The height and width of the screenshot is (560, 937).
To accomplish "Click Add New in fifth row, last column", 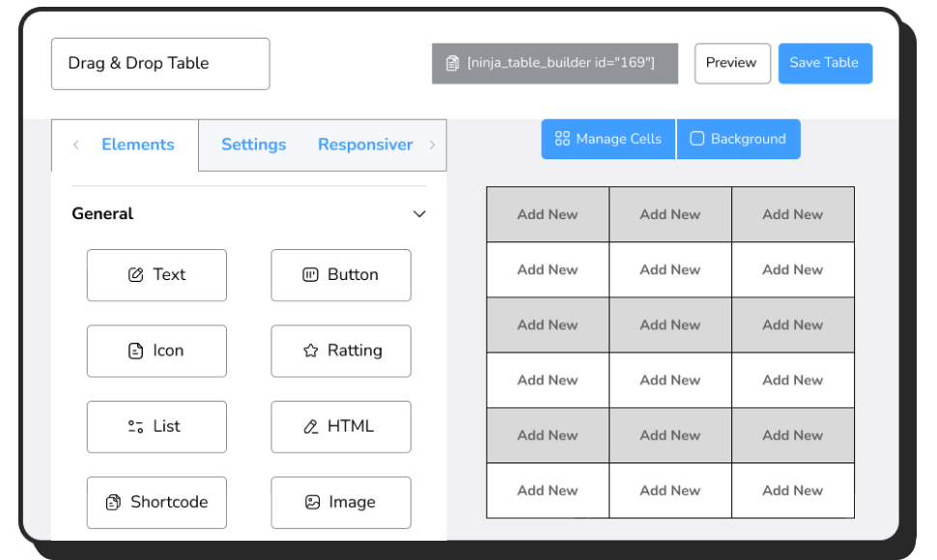I will point(792,435).
